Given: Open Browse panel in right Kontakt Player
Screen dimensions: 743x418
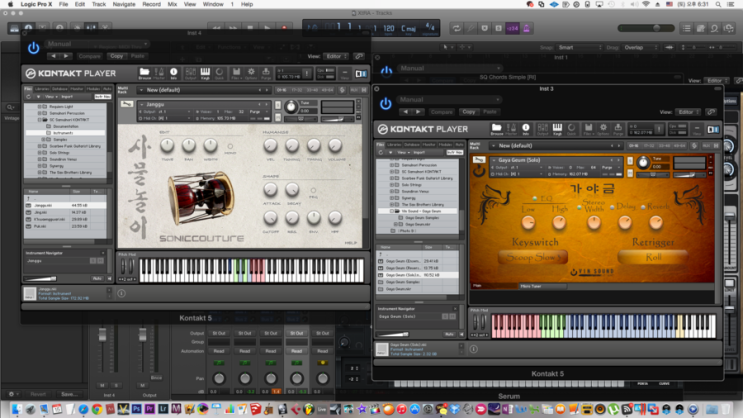Looking at the screenshot, I should tap(496, 129).
